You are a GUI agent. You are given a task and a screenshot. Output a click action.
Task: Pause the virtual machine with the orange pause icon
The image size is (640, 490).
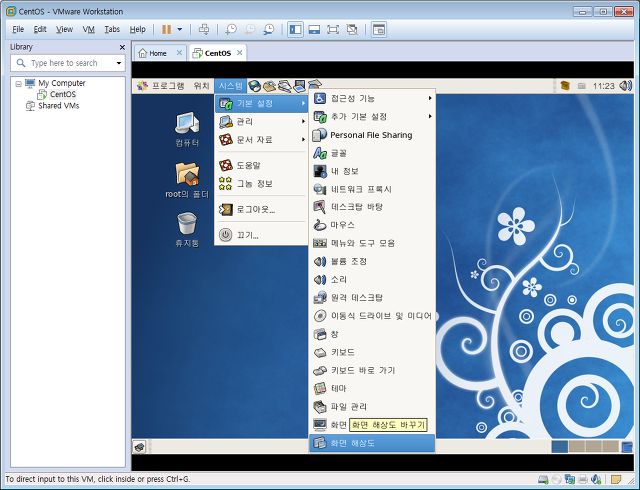(x=167, y=29)
